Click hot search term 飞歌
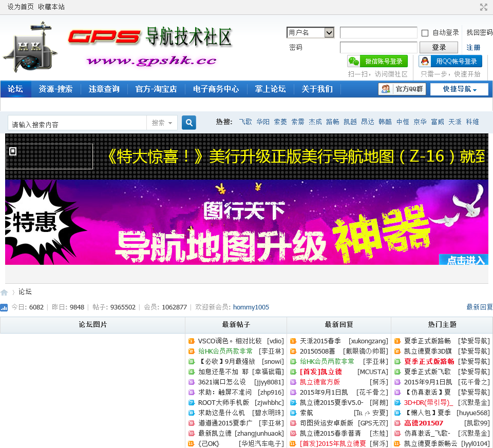 (x=245, y=122)
